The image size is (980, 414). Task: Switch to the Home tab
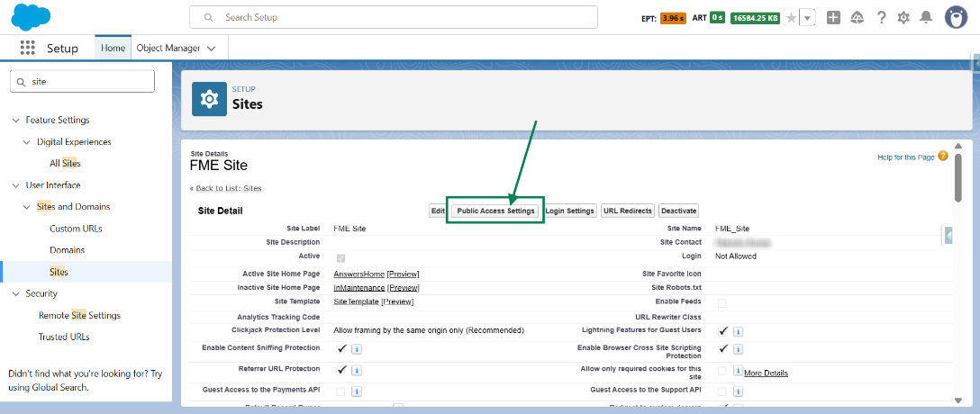[x=113, y=48]
